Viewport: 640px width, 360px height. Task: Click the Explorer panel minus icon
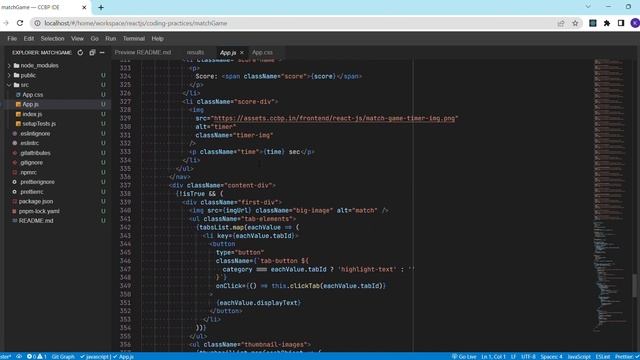coord(102,53)
